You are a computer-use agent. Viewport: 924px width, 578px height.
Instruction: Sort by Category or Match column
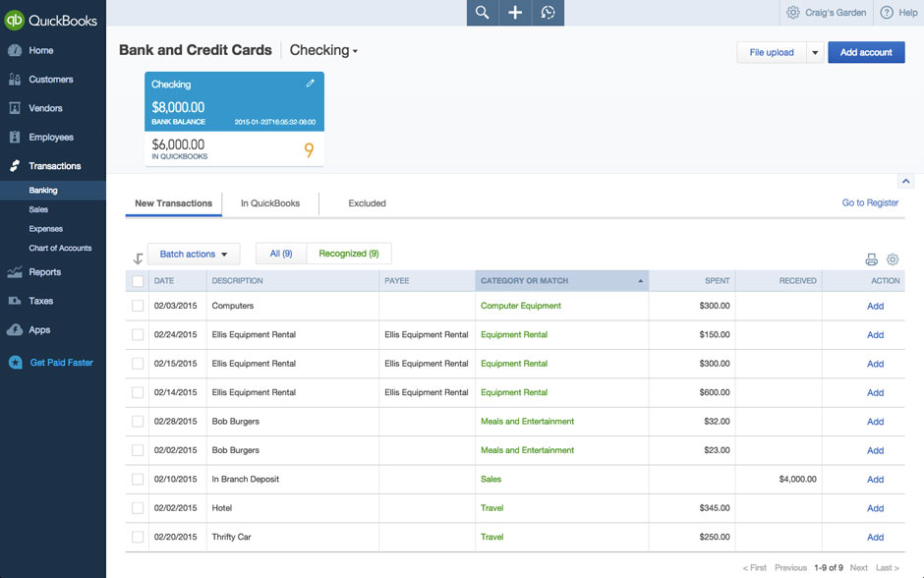pyautogui.click(x=561, y=281)
